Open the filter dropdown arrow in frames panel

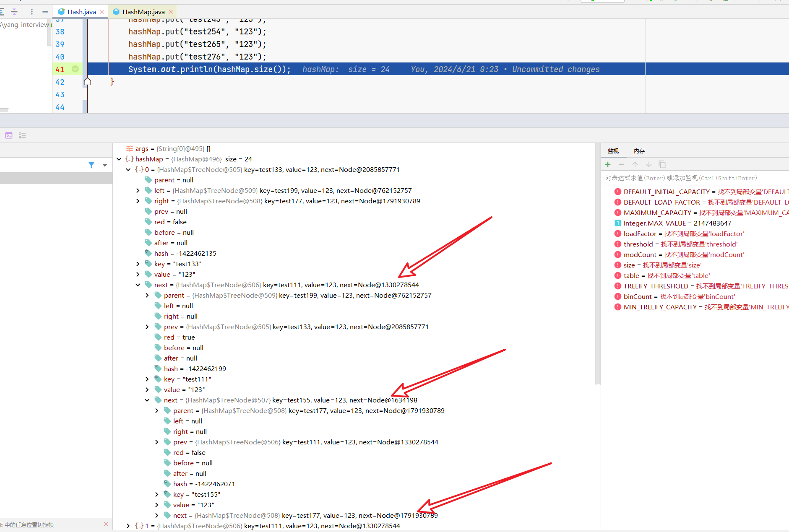tap(105, 165)
